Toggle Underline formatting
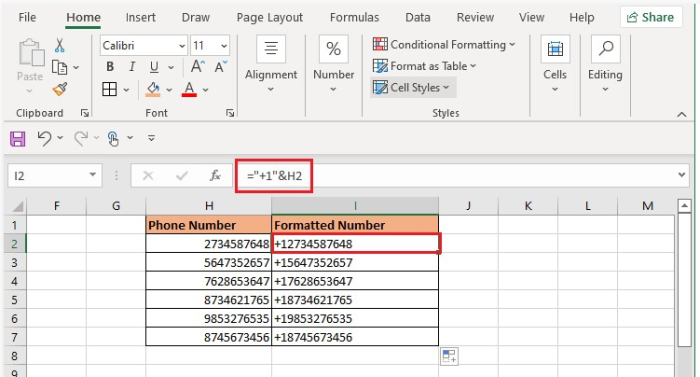 [x=154, y=67]
